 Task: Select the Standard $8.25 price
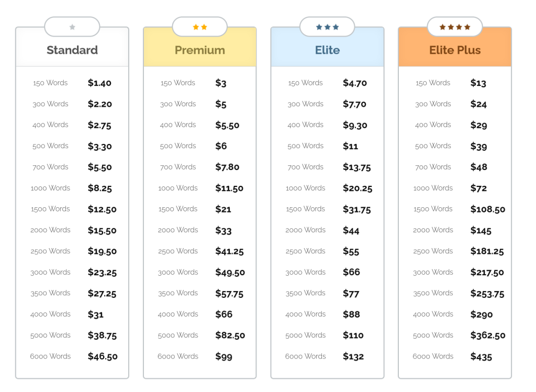point(100,188)
